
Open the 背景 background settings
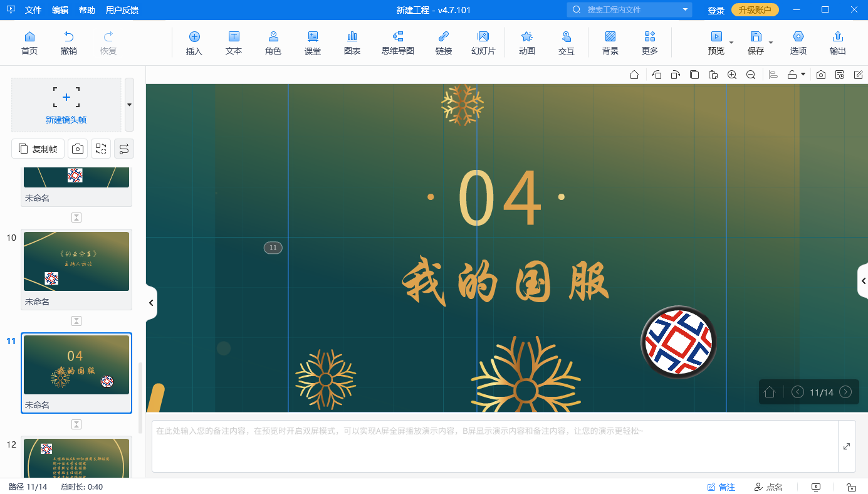pos(610,43)
